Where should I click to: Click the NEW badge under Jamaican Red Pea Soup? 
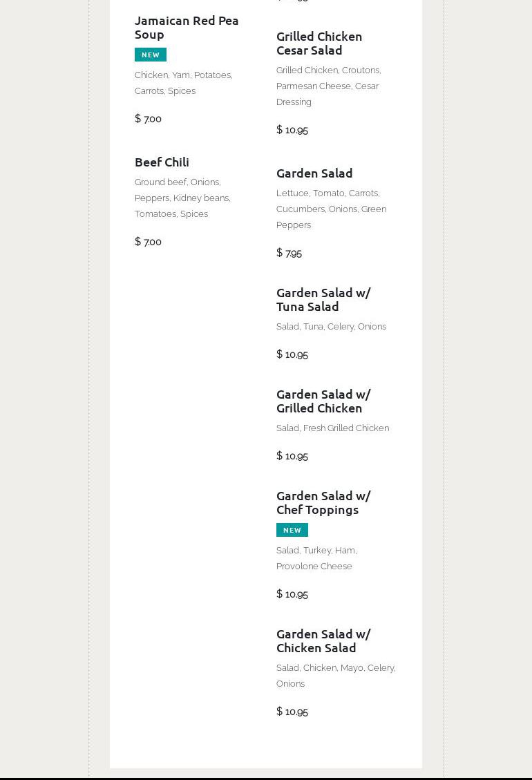pos(150,55)
